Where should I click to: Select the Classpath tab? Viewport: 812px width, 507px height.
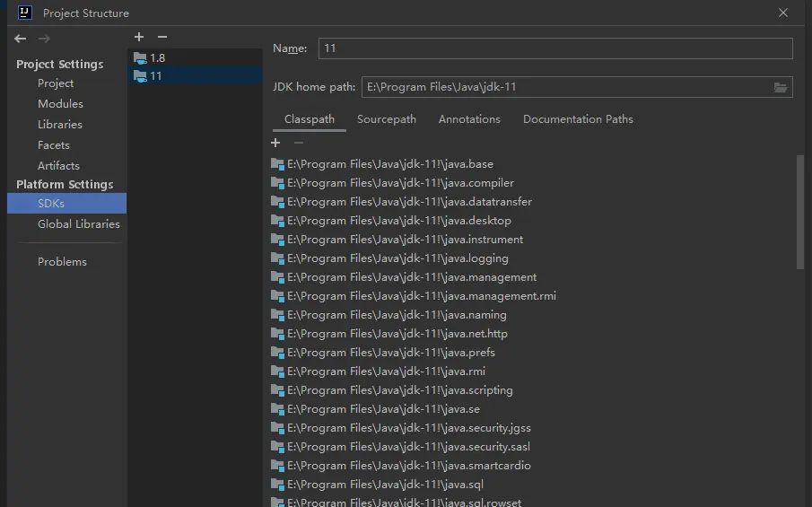(x=310, y=119)
